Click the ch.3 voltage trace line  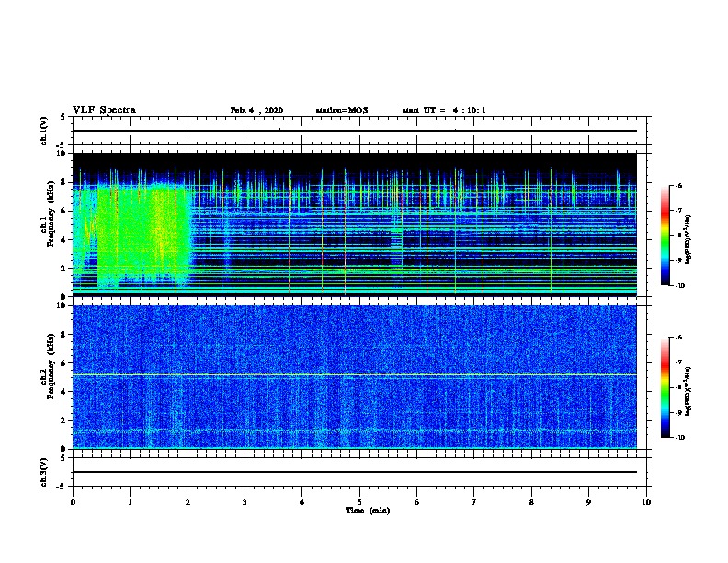355,472
